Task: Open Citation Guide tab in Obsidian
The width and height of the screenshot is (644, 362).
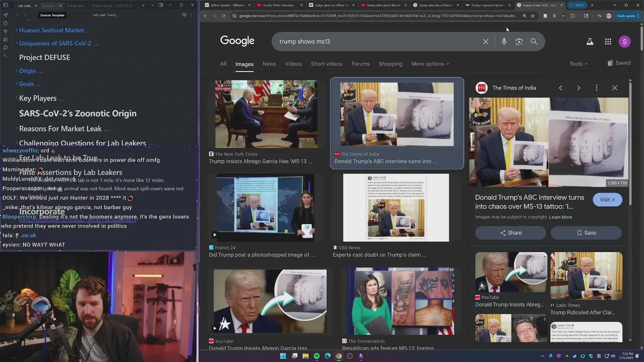Action: [x=102, y=5]
